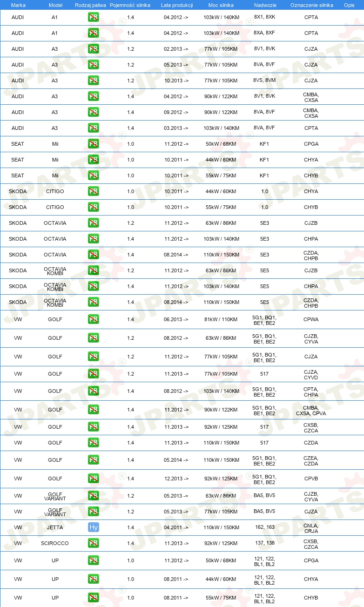Click production date 06.2013 ->
Viewport: 364px width, 607px height.
point(176,319)
